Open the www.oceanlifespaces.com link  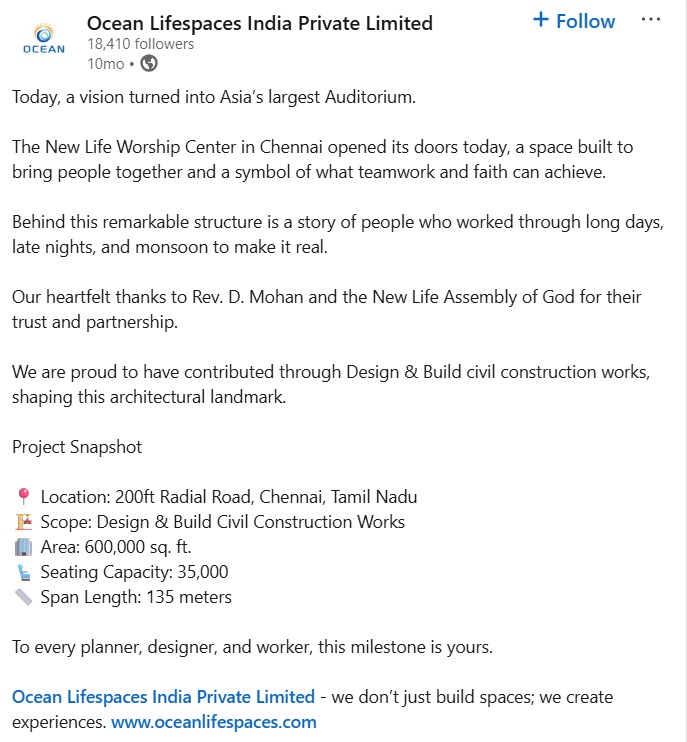(214, 723)
